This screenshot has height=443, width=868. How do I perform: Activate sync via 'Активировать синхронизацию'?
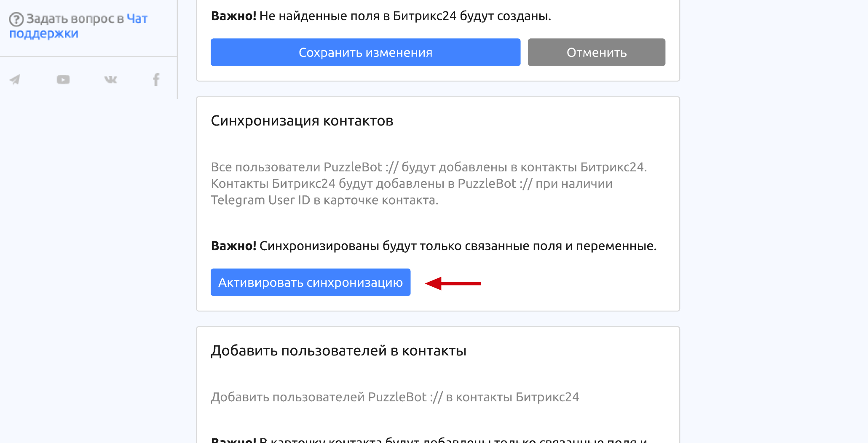pyautogui.click(x=311, y=282)
